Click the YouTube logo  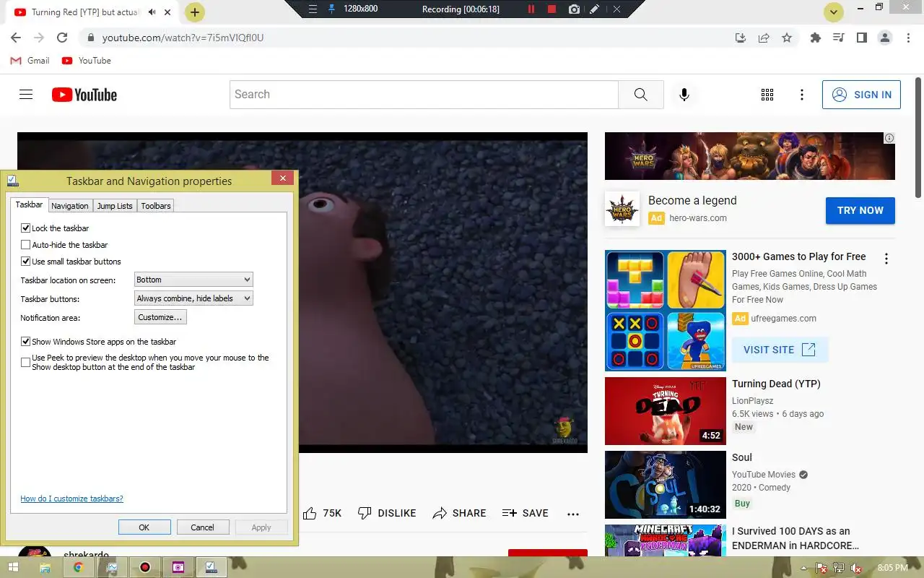[x=84, y=95]
